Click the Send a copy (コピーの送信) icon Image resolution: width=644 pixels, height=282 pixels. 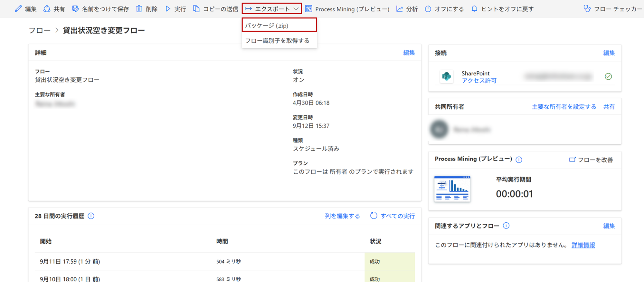pos(196,9)
